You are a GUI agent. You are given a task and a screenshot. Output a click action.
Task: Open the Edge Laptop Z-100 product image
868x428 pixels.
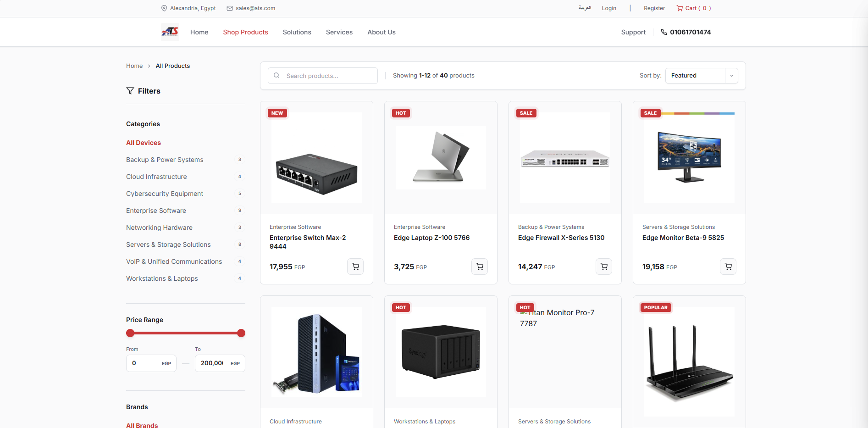click(441, 157)
